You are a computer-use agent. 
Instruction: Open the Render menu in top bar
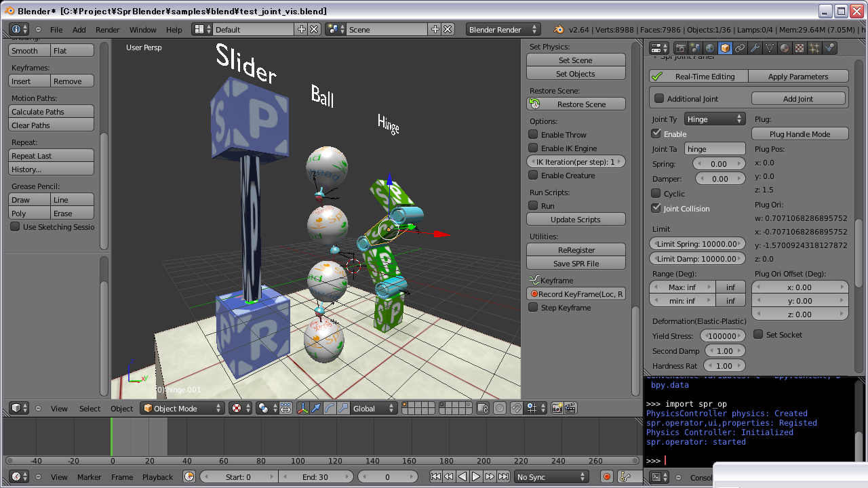tap(107, 30)
